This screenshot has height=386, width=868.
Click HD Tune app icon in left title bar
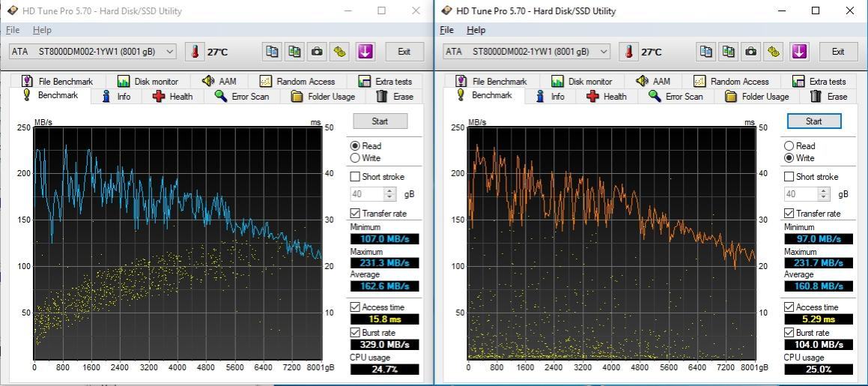12,10
